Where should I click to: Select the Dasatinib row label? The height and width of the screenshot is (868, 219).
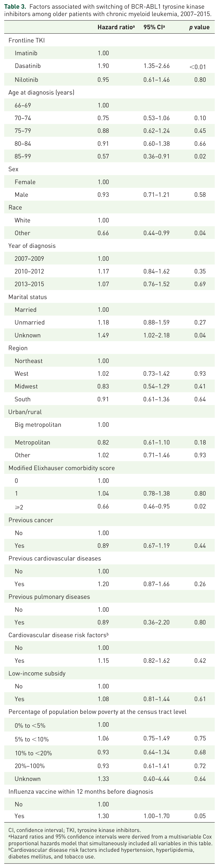pyautogui.click(x=28, y=66)
